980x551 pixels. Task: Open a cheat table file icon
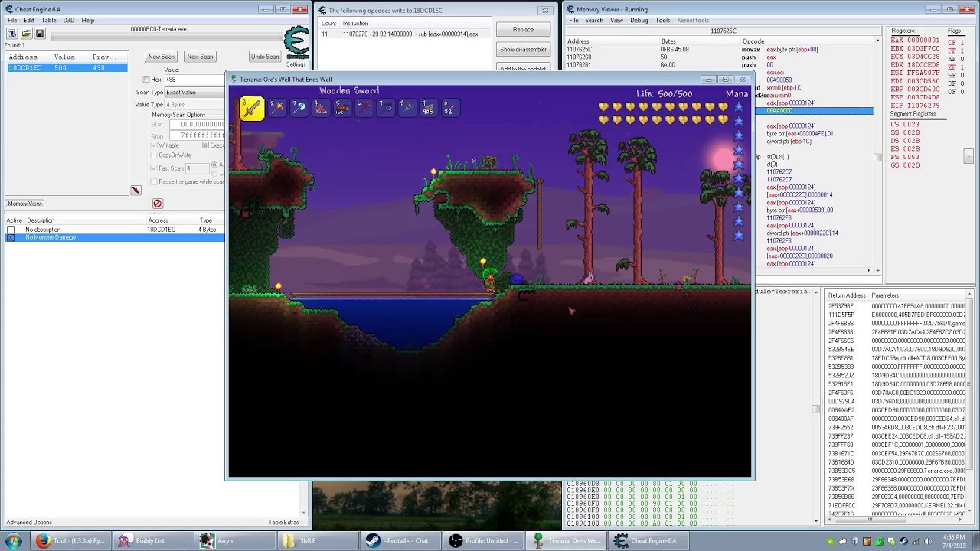pyautogui.click(x=26, y=34)
